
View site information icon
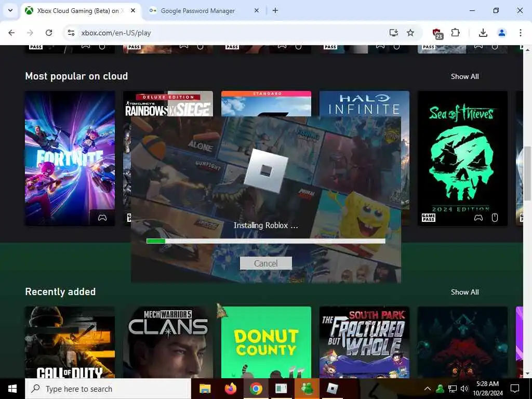[x=71, y=33]
